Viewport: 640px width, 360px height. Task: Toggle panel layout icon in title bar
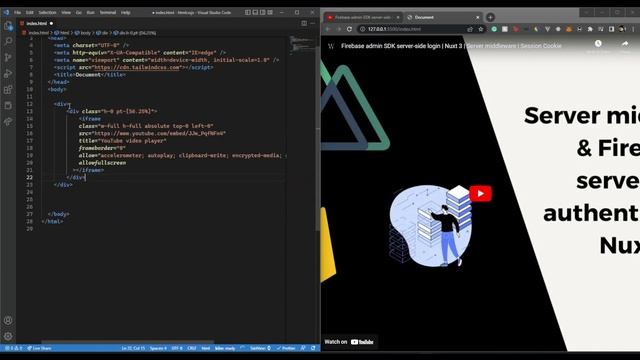(255, 12)
